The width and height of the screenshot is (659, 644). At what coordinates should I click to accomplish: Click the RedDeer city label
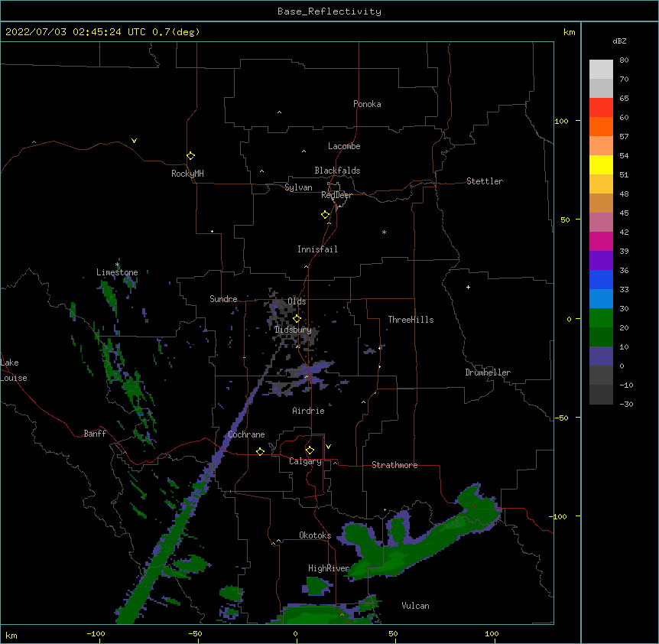click(336, 195)
